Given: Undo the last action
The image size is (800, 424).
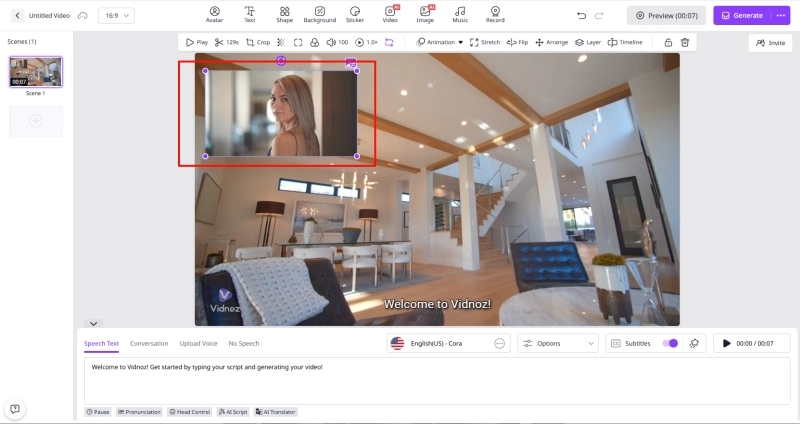Looking at the screenshot, I should pyautogui.click(x=581, y=15).
